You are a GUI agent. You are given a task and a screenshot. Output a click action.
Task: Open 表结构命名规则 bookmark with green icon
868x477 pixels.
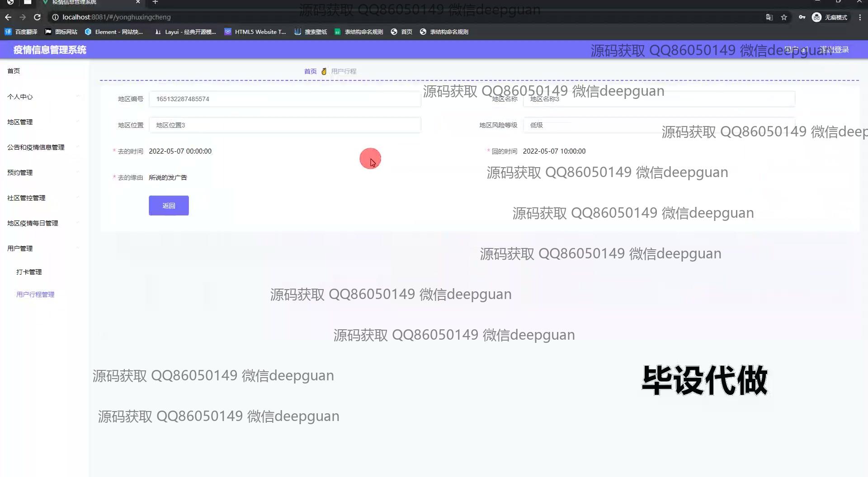coord(359,32)
